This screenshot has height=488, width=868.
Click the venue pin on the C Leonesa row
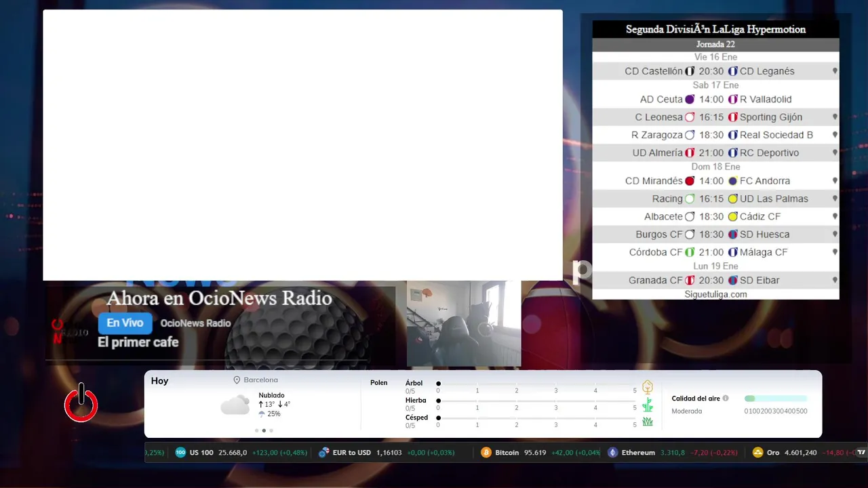point(835,117)
